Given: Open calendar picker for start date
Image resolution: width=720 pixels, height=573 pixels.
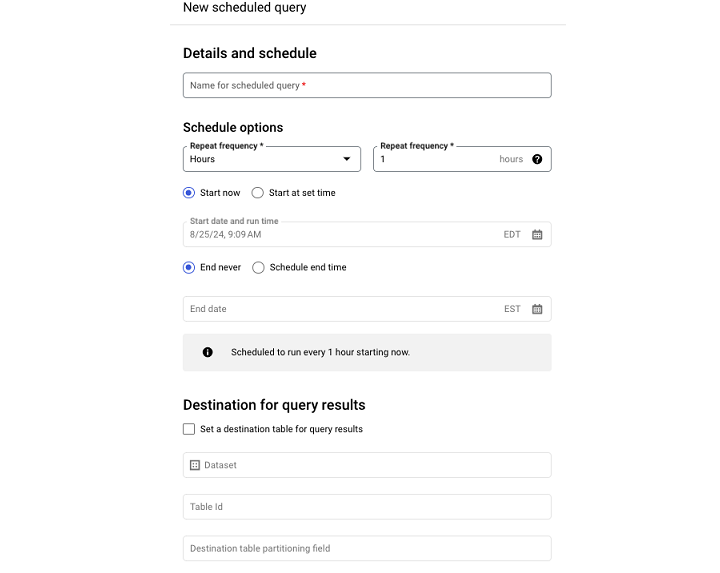Looking at the screenshot, I should point(537,235).
